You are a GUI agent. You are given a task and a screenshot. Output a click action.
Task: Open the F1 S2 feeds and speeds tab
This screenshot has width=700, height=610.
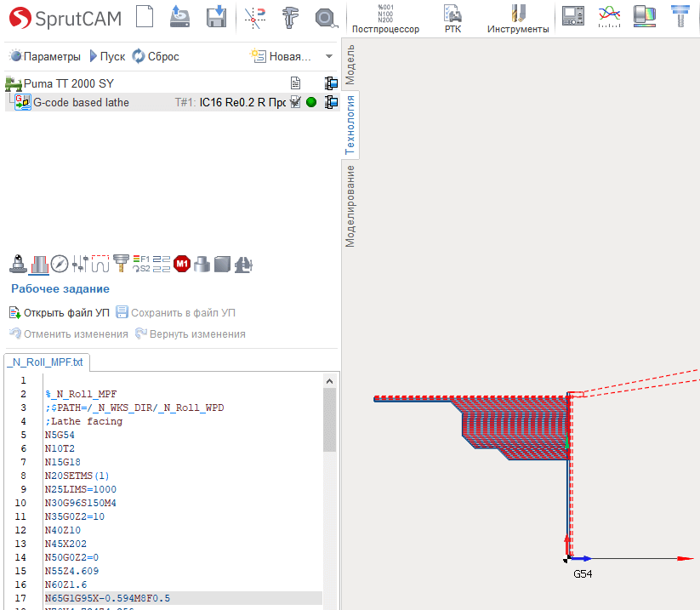coord(141,264)
